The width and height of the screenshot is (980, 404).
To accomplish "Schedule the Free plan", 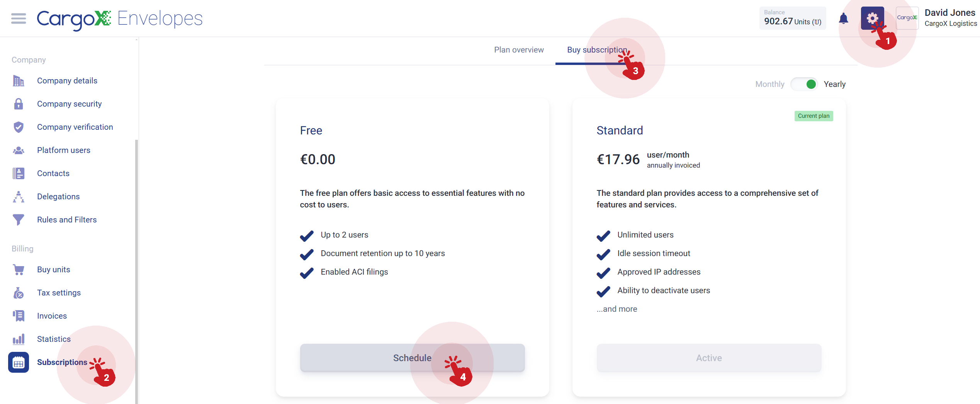I will (412, 358).
